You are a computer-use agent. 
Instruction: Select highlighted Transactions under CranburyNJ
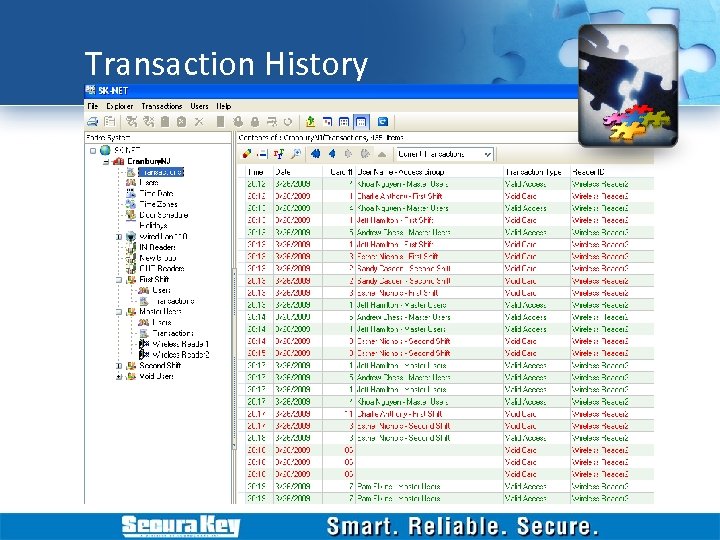161,172
